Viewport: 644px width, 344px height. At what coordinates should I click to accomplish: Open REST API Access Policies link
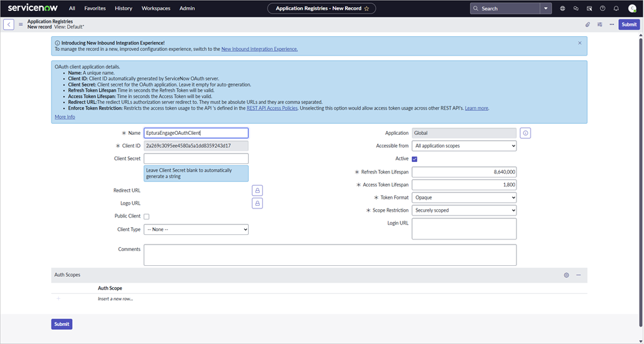coord(272,108)
